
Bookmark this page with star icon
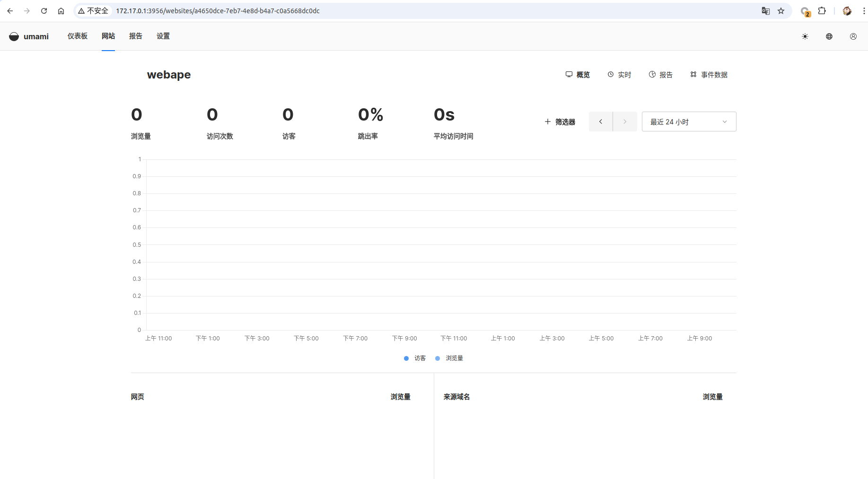pyautogui.click(x=781, y=11)
